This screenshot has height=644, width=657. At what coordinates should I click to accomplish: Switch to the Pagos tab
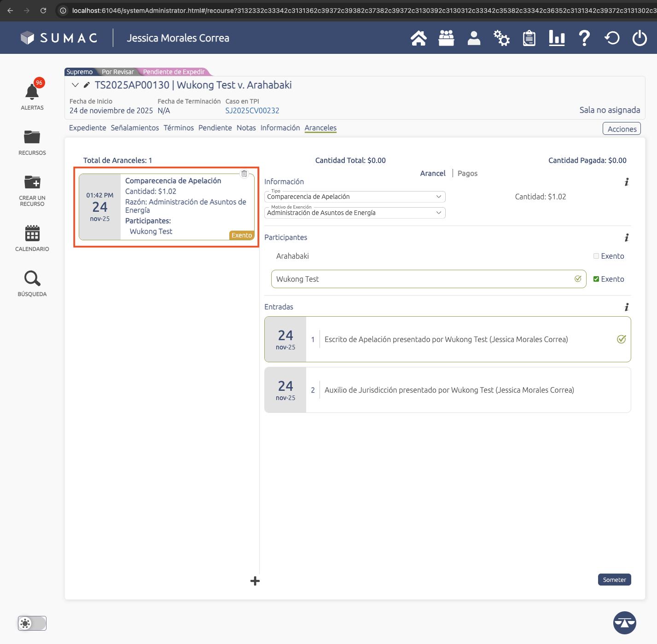(467, 174)
